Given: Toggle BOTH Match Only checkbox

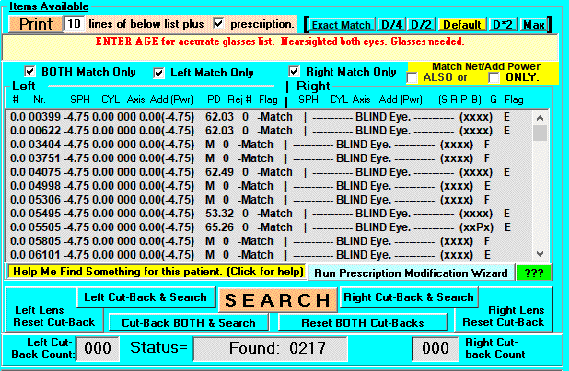Looking at the screenshot, I should [30, 71].
